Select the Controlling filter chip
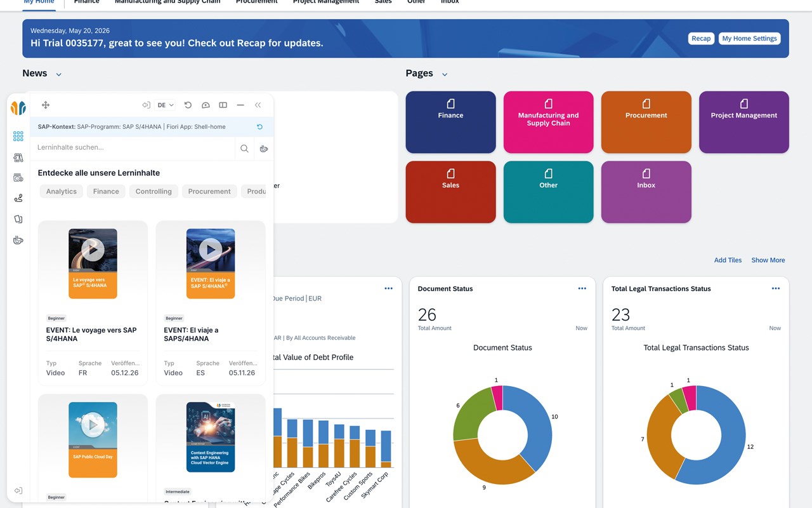Image resolution: width=812 pixels, height=508 pixels. tap(154, 191)
